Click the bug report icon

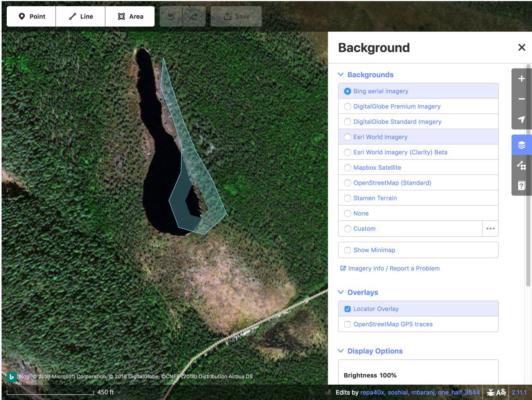click(491, 392)
